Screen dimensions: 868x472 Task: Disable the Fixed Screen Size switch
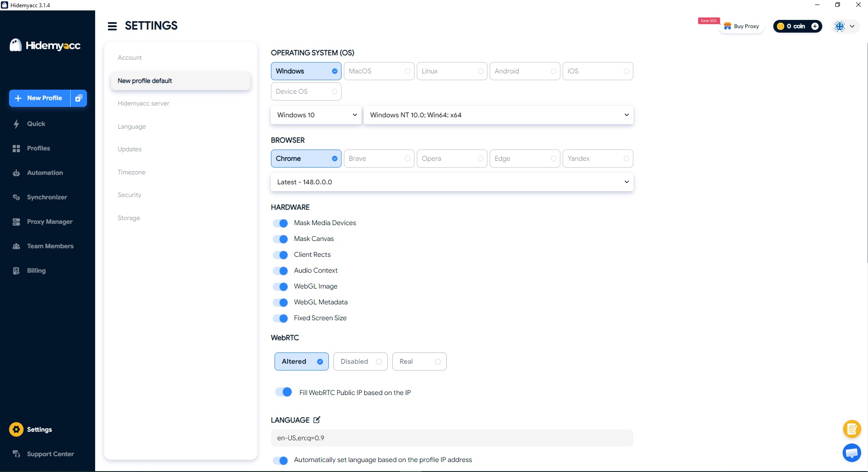[280, 318]
